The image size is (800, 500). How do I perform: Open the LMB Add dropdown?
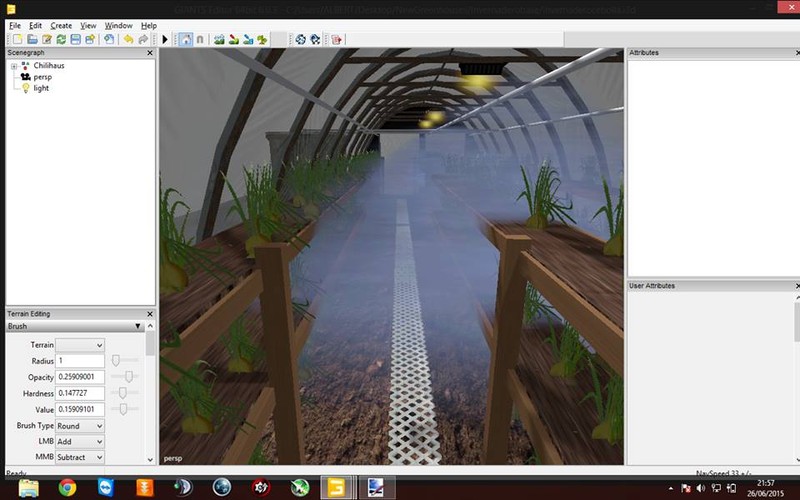click(x=80, y=441)
